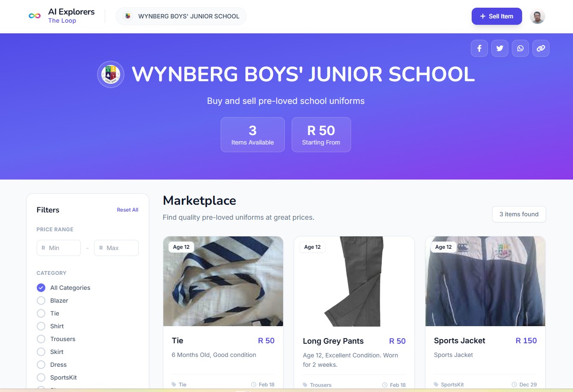Share the page on Facebook
The image size is (573, 392).
[x=479, y=48]
